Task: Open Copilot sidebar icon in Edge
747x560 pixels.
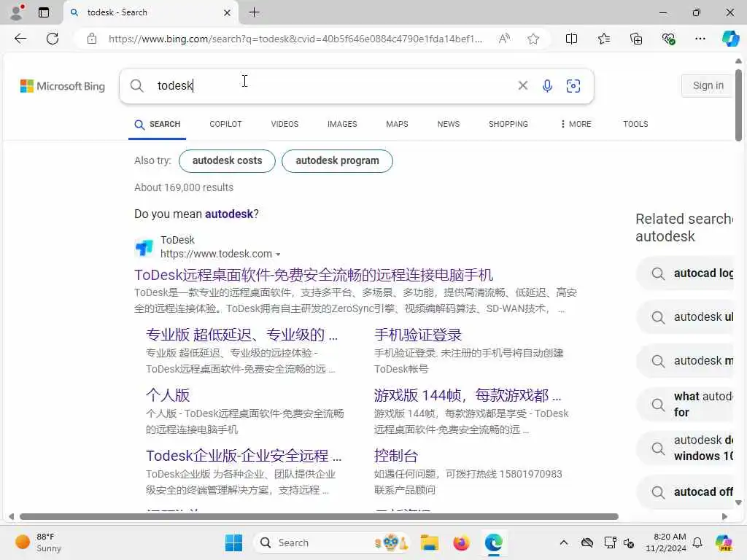Action: (x=730, y=39)
